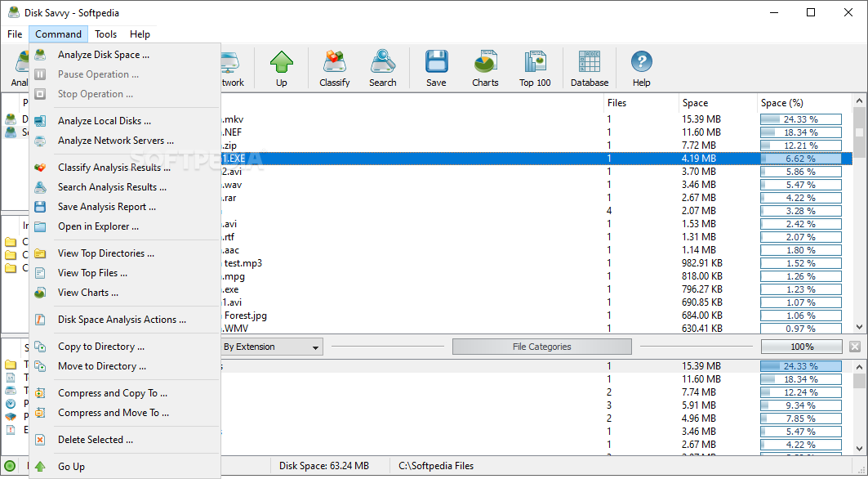
Task: Choose Classify Analysis Results menu entry
Action: [x=125, y=168]
